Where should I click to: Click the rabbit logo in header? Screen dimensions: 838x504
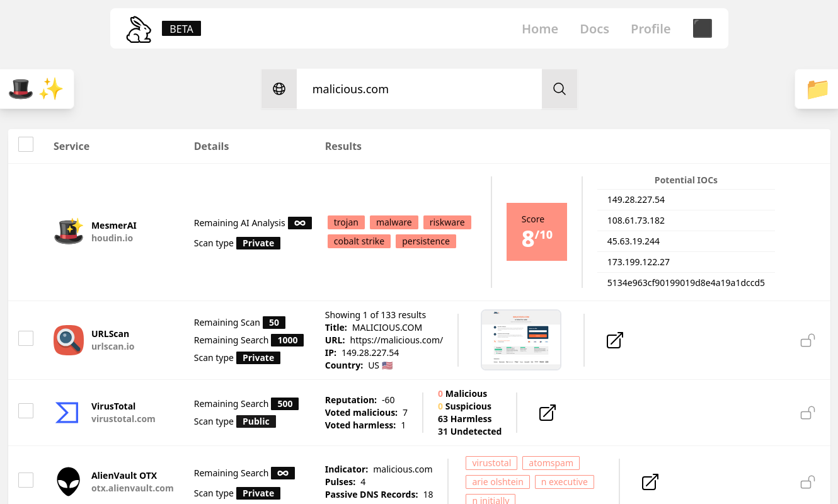[x=139, y=29]
